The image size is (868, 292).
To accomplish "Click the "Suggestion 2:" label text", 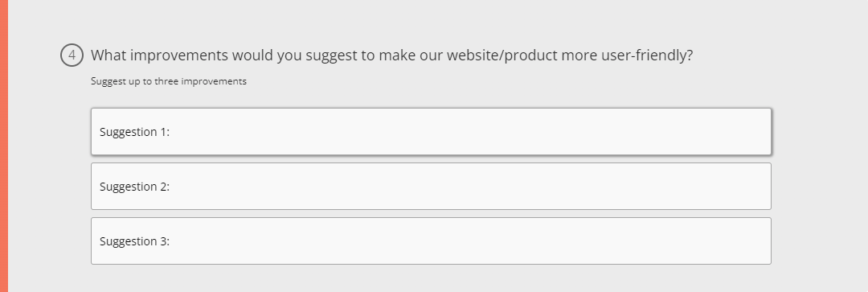I will (x=134, y=187).
